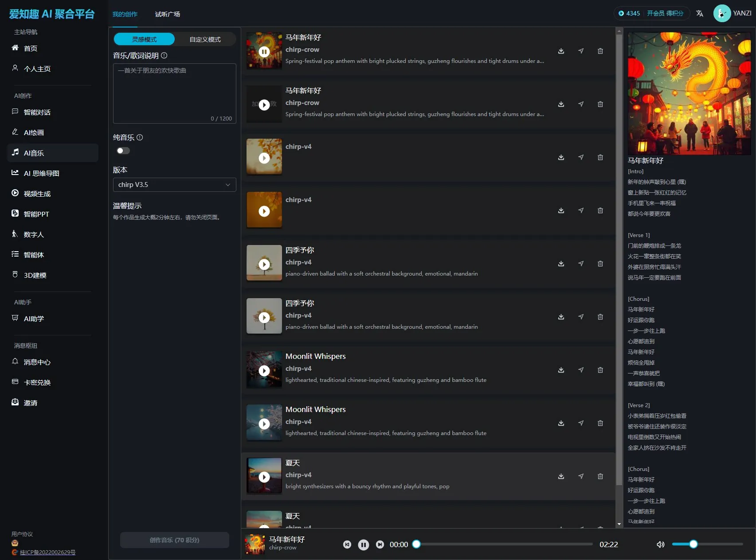Viewport: 756px width, 560px height.
Task: Toggle the 纯音乐 instrumental switch
Action: (x=123, y=151)
